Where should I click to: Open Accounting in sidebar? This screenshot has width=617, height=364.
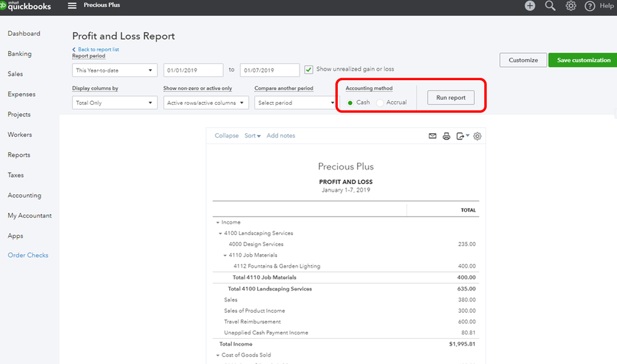(25, 196)
